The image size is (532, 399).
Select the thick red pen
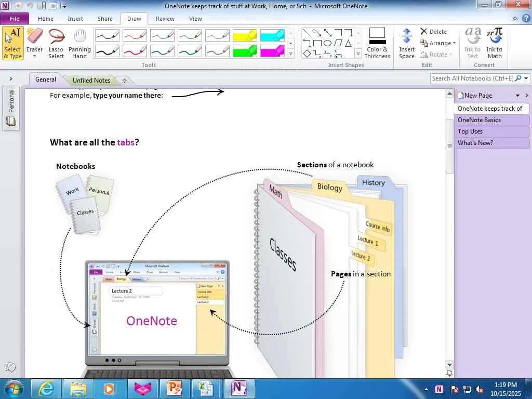click(x=135, y=51)
